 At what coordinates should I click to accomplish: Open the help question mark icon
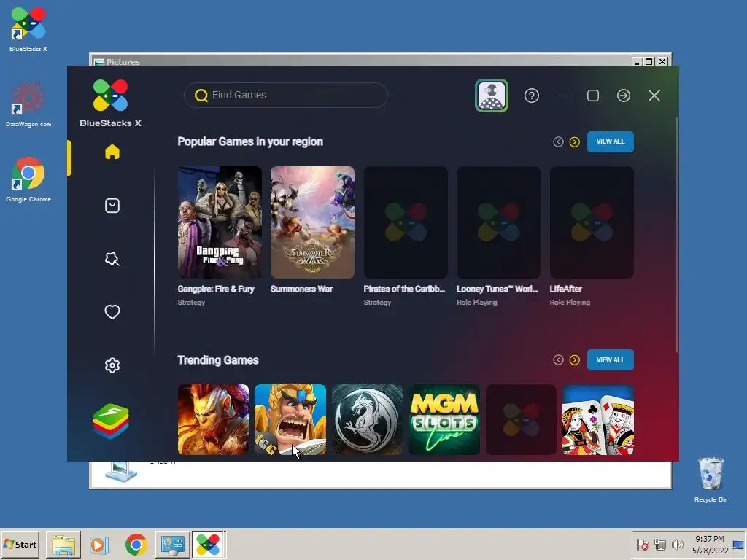pyautogui.click(x=532, y=96)
